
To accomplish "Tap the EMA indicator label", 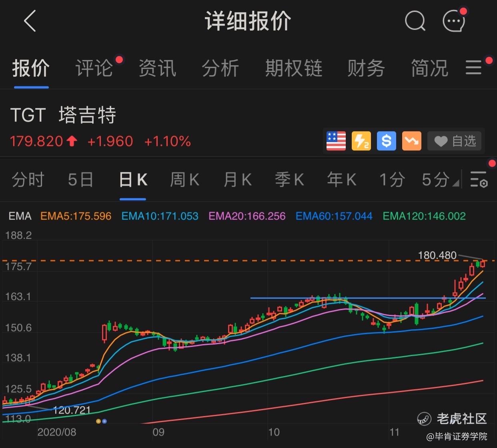I will pyautogui.click(x=20, y=216).
